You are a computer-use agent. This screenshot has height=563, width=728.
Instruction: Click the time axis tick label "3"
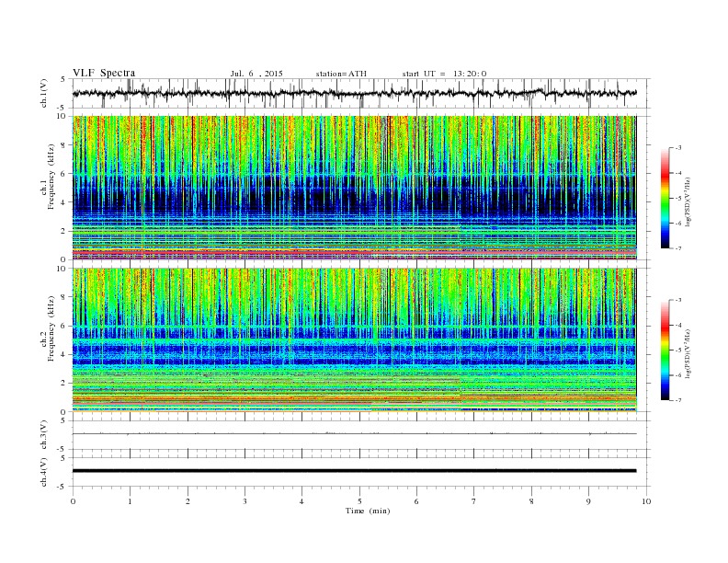pyautogui.click(x=245, y=501)
